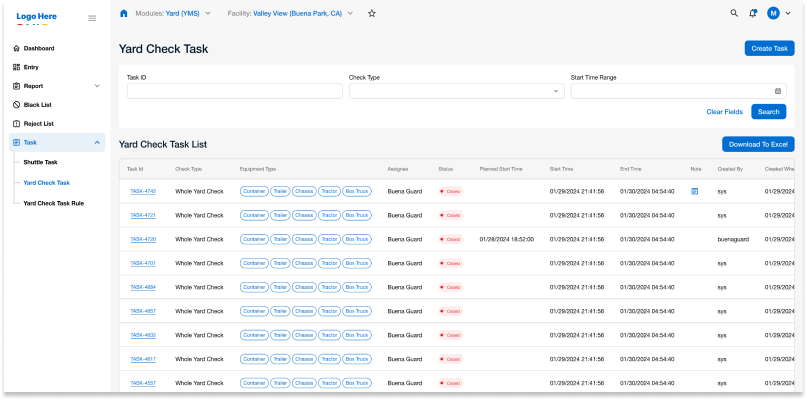807x401 pixels.
Task: Expand the Report menu chevron
Action: [97, 86]
